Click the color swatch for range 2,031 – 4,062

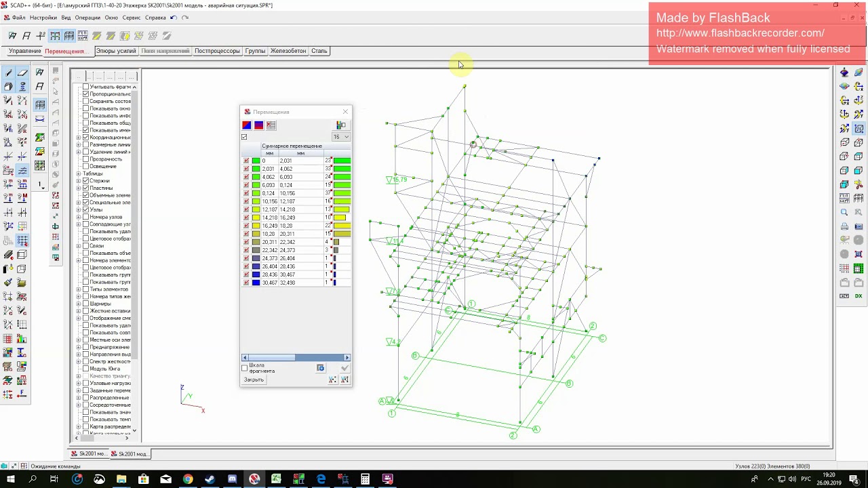point(256,169)
